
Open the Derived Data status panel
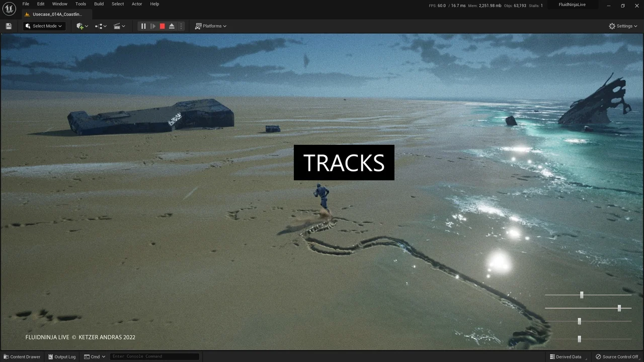566,356
